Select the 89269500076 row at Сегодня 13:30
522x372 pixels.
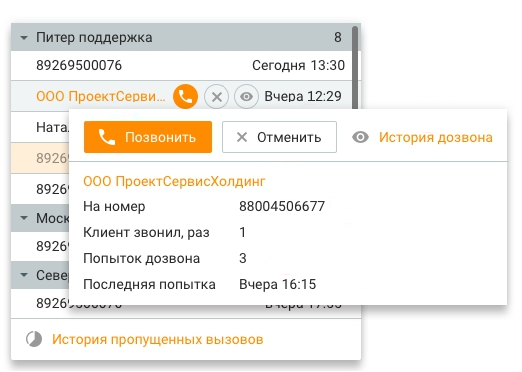[x=182, y=65]
